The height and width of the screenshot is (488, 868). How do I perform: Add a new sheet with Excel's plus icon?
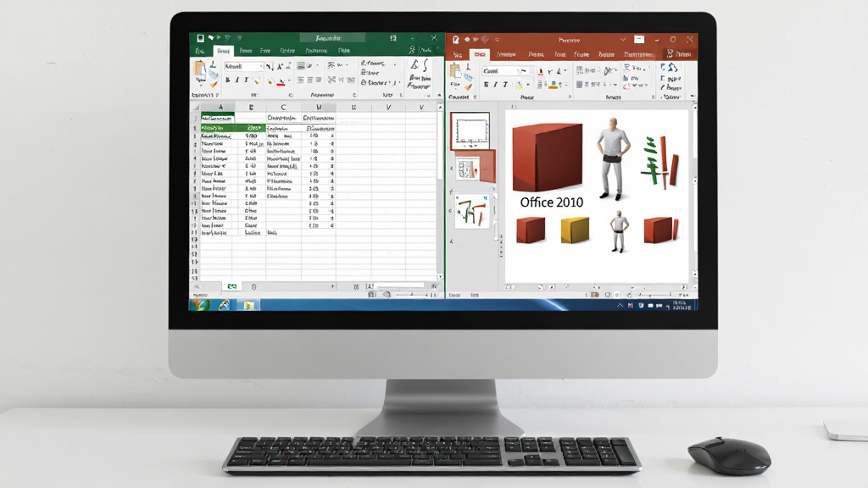[254, 286]
